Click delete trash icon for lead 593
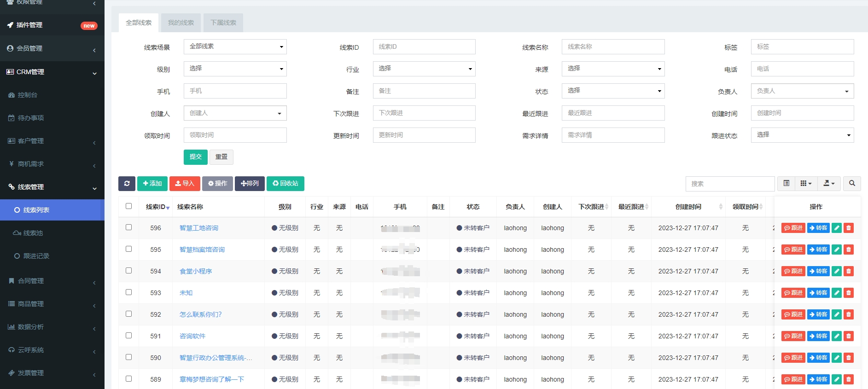 coord(849,293)
